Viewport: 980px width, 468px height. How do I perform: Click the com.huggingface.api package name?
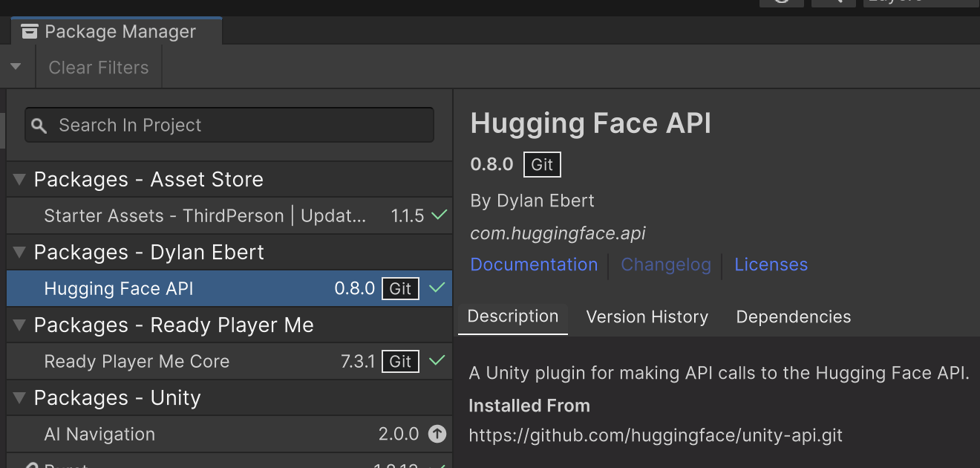tap(558, 233)
